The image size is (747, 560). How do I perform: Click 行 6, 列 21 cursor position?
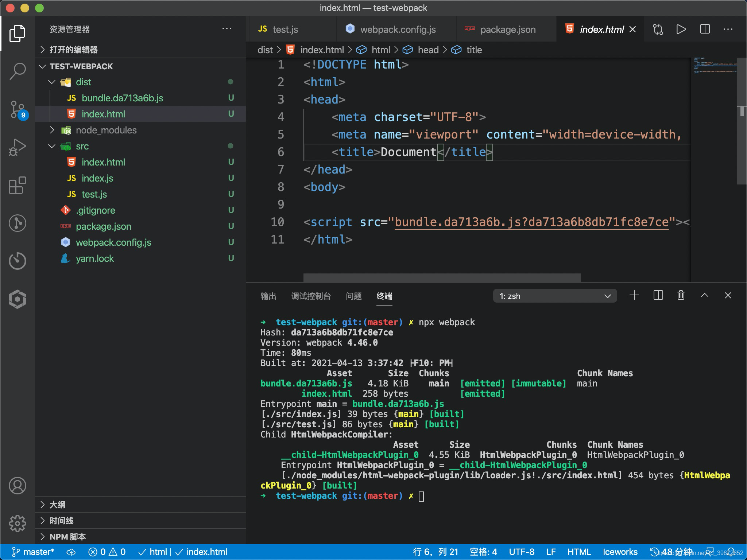point(436,552)
